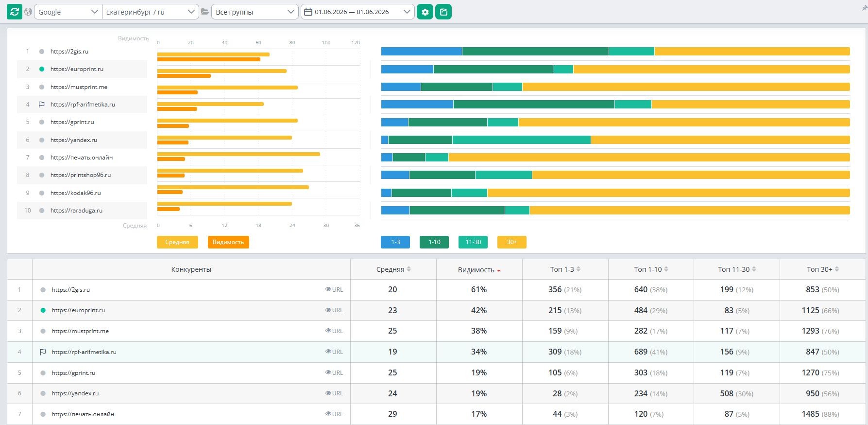Click the blue 1-3 legend swatch
This screenshot has height=425, width=868.
(x=395, y=242)
